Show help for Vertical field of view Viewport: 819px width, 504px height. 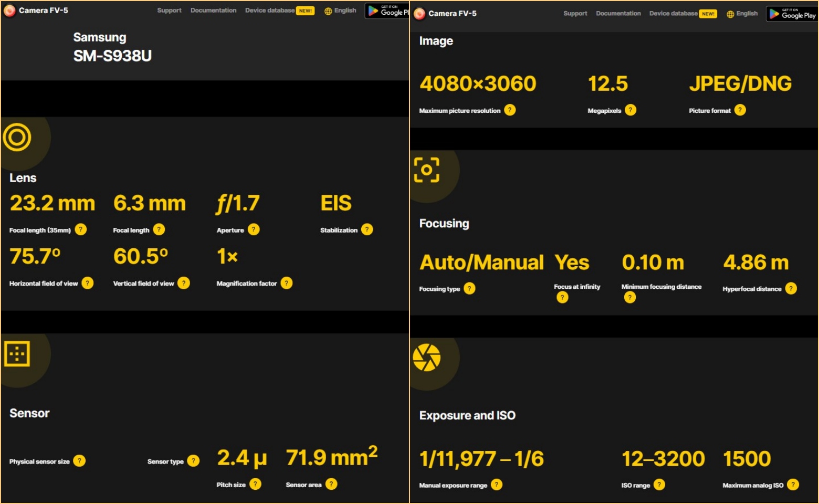click(x=184, y=283)
